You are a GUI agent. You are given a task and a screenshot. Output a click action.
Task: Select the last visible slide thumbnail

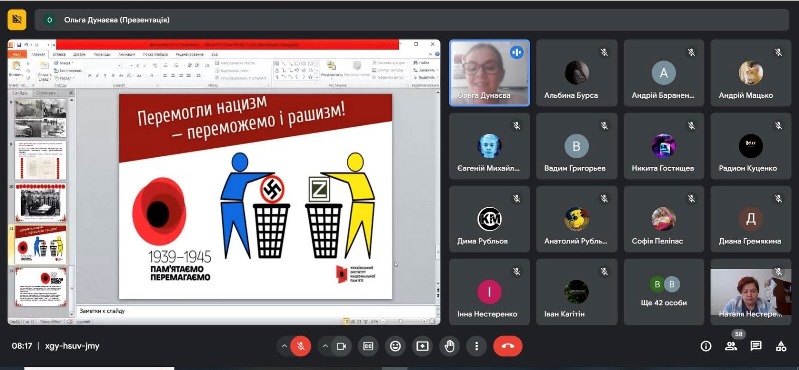point(40,286)
